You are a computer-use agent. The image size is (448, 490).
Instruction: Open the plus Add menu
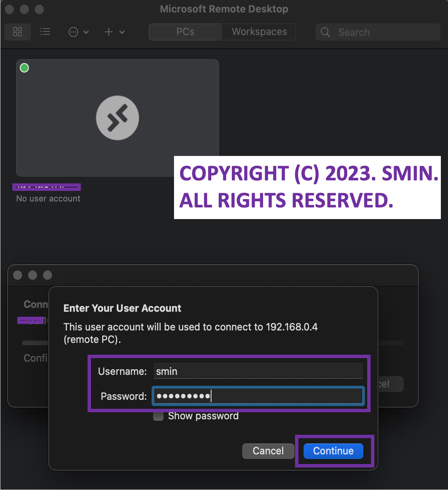click(x=114, y=32)
